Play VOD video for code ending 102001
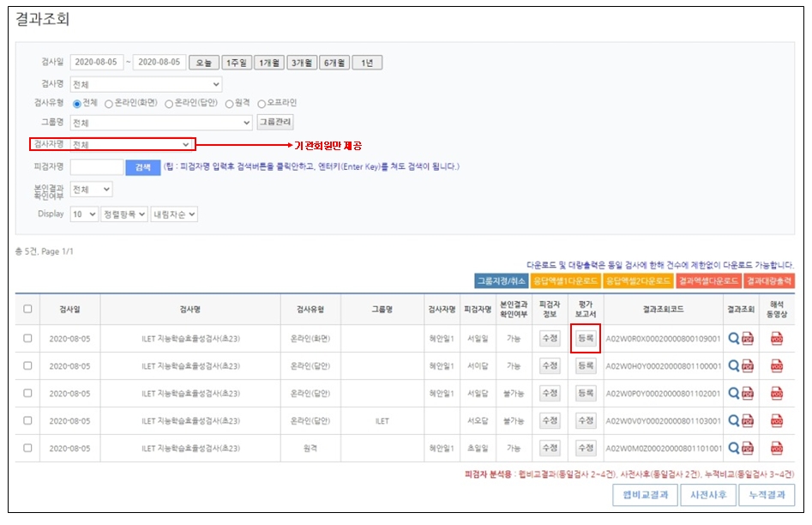812x525 pixels. [777, 394]
